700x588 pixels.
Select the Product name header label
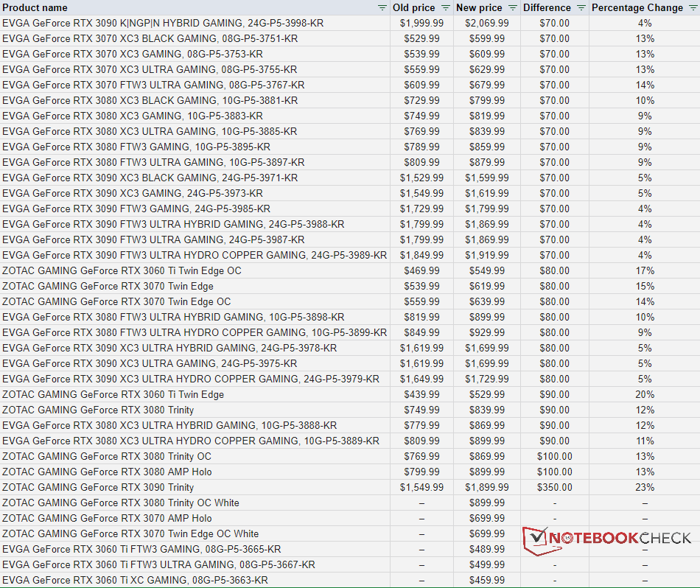click(x=35, y=7)
